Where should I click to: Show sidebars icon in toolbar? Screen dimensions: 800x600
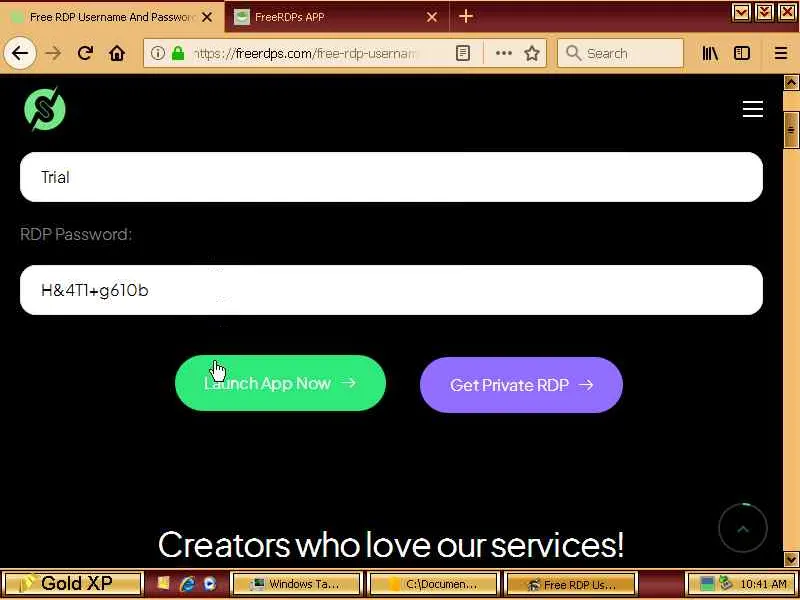click(742, 53)
